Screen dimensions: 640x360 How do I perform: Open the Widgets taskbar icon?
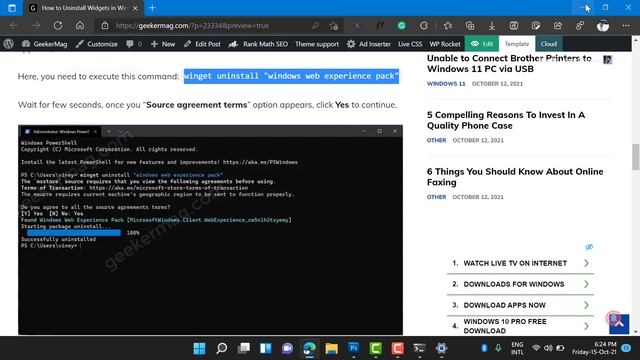[x=266, y=348]
